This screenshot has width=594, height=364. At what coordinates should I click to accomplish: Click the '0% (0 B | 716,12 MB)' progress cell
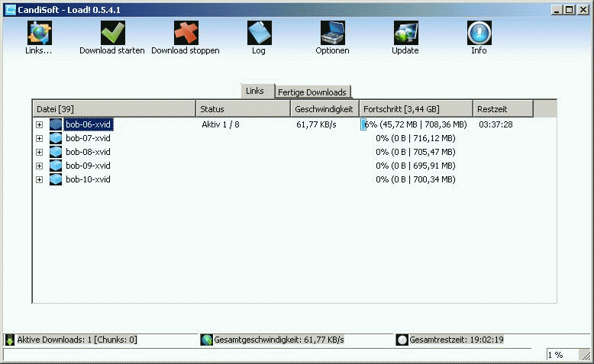click(x=415, y=138)
